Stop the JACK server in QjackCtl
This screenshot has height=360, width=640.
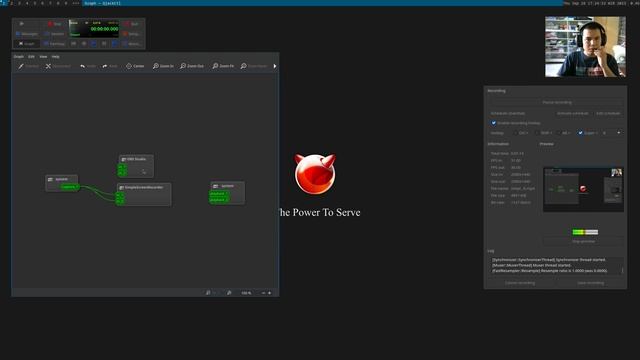[x=54, y=24]
